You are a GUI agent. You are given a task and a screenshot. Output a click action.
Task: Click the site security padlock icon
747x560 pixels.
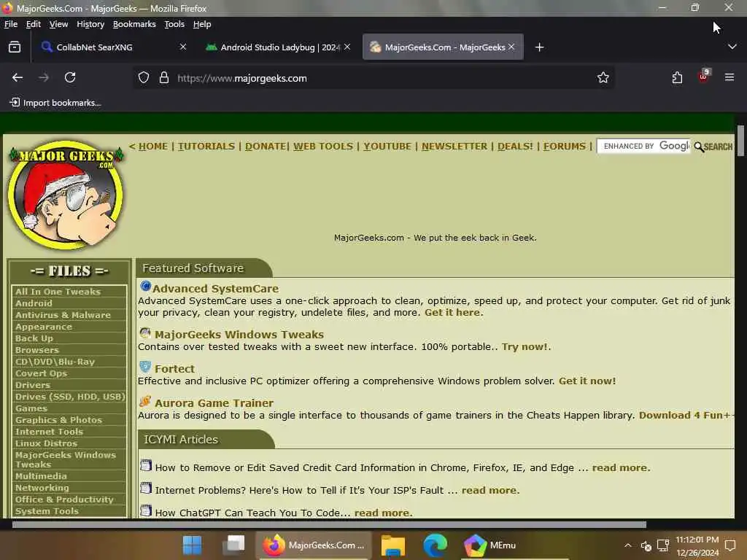[164, 77]
